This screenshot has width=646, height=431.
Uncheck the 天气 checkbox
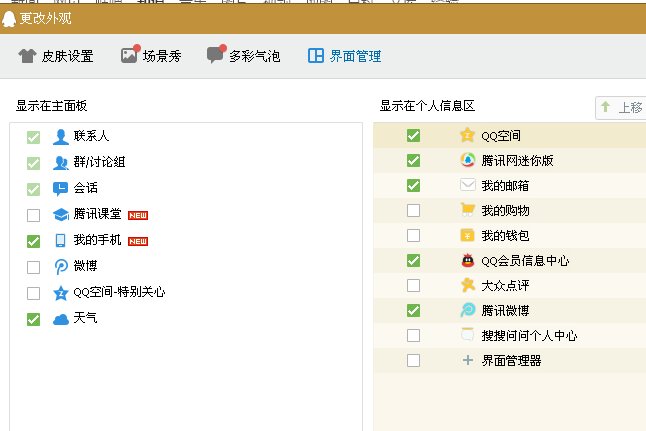click(33, 319)
